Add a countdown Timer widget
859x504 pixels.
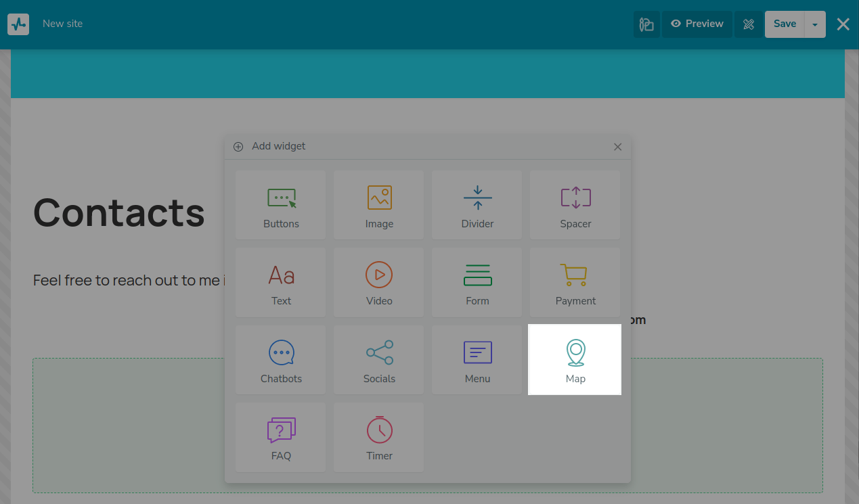(379, 438)
